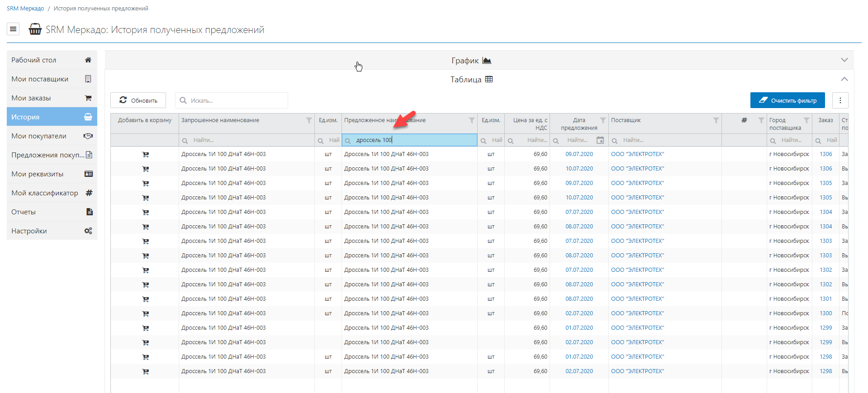
Task: Click the hamburger menu icon
Action: pyautogui.click(x=13, y=29)
